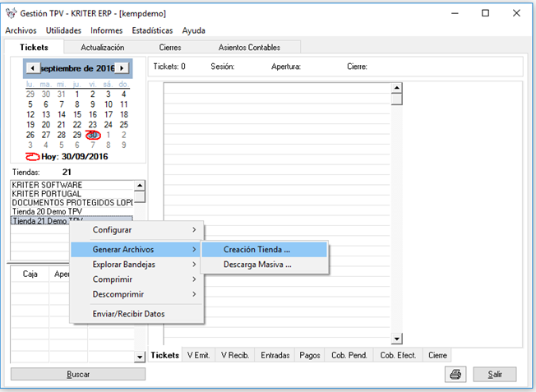
Task: Open the Cierres tab
Action: 170,48
